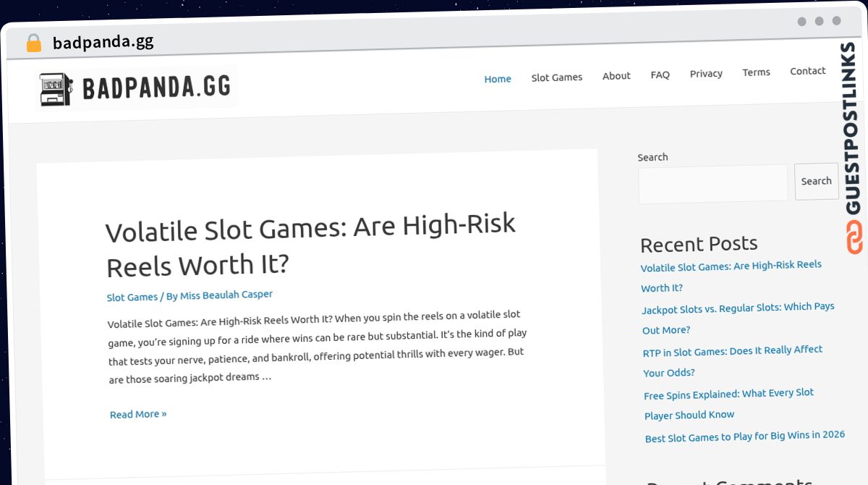Open the Slot Games menu item
868x485 pixels.
[x=557, y=77]
